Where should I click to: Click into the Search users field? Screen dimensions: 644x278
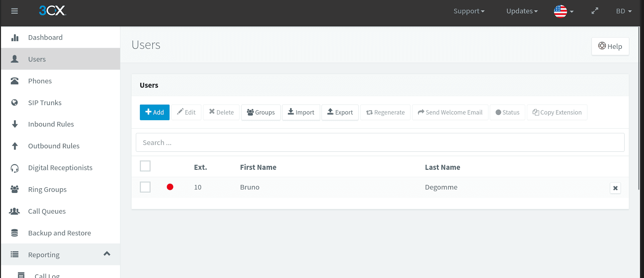[x=380, y=143]
